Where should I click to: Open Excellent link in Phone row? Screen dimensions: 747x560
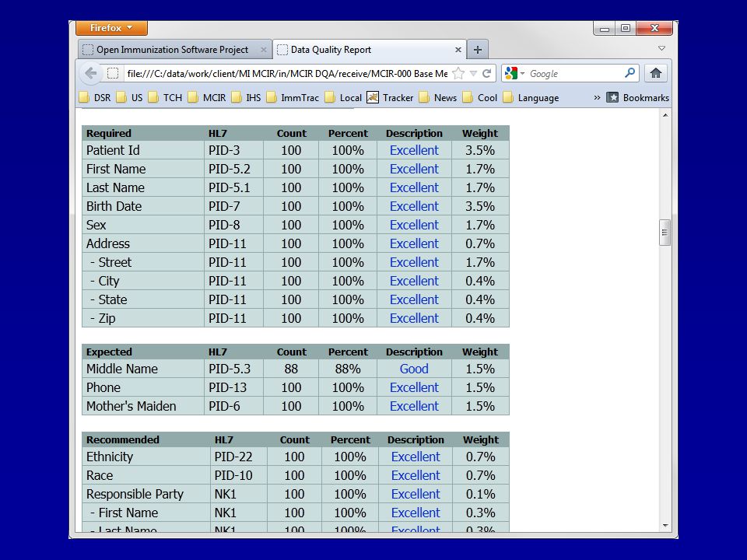[x=414, y=387]
